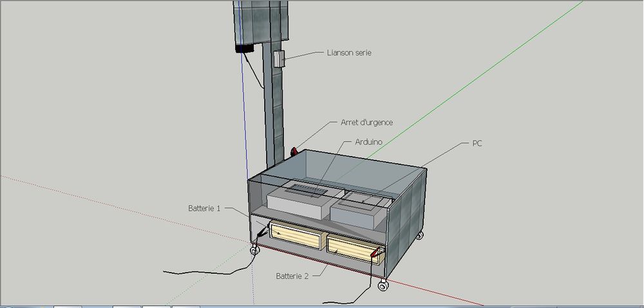Viewport: 644px width, 308px height.
Task: Click the red emergency stop button
Action: point(295,152)
